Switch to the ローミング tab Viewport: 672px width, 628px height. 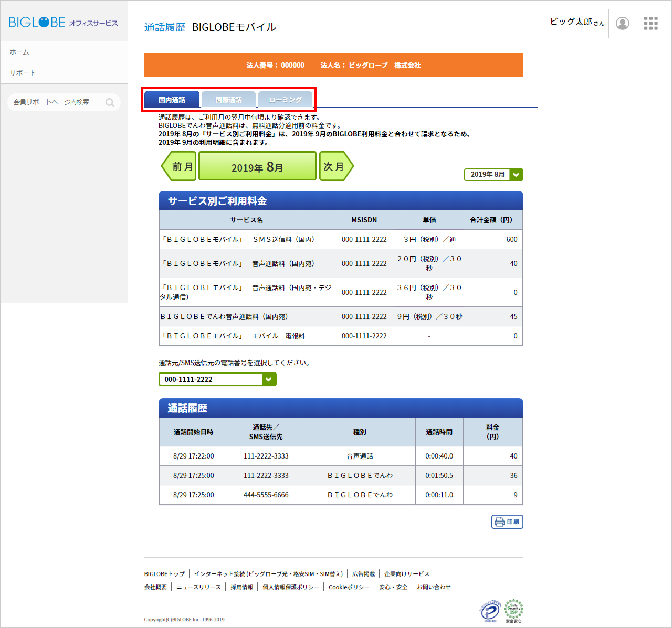click(285, 100)
